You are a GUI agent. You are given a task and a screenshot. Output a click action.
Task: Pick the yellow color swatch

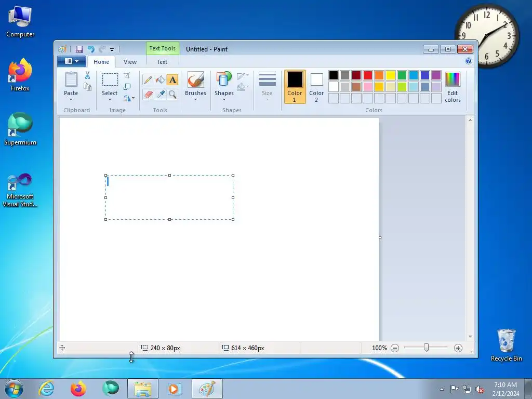(391, 75)
